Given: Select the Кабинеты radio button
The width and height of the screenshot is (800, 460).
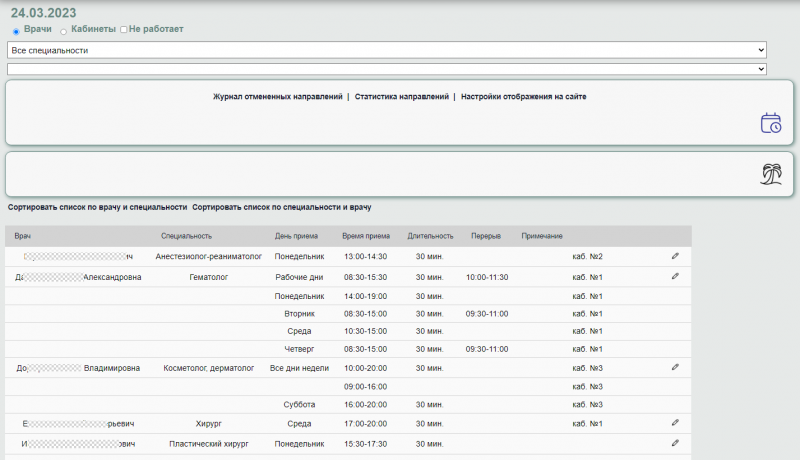Looking at the screenshot, I should pyautogui.click(x=64, y=31).
